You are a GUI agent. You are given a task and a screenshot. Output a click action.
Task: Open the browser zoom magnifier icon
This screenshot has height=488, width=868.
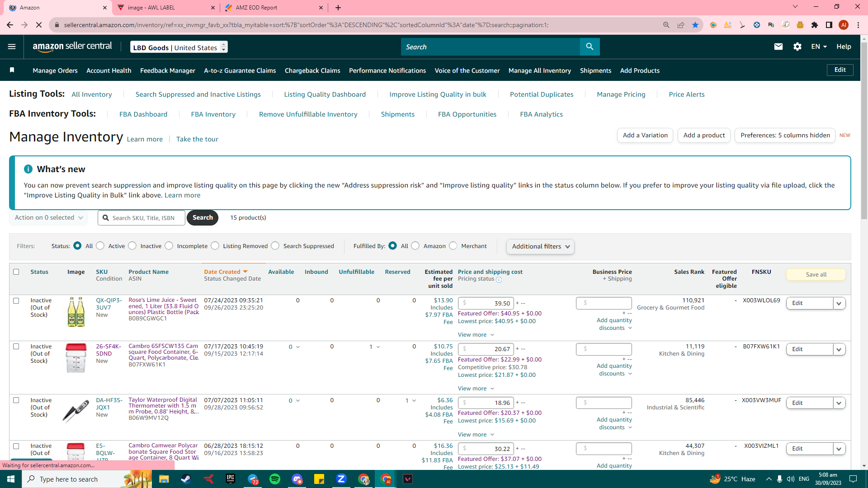pyautogui.click(x=666, y=25)
